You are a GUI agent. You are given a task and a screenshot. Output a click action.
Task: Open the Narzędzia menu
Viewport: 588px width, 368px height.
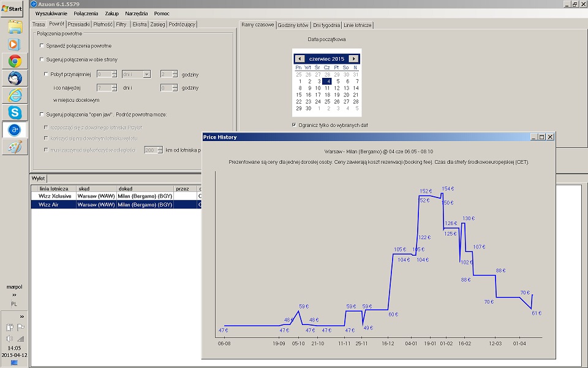pyautogui.click(x=136, y=13)
